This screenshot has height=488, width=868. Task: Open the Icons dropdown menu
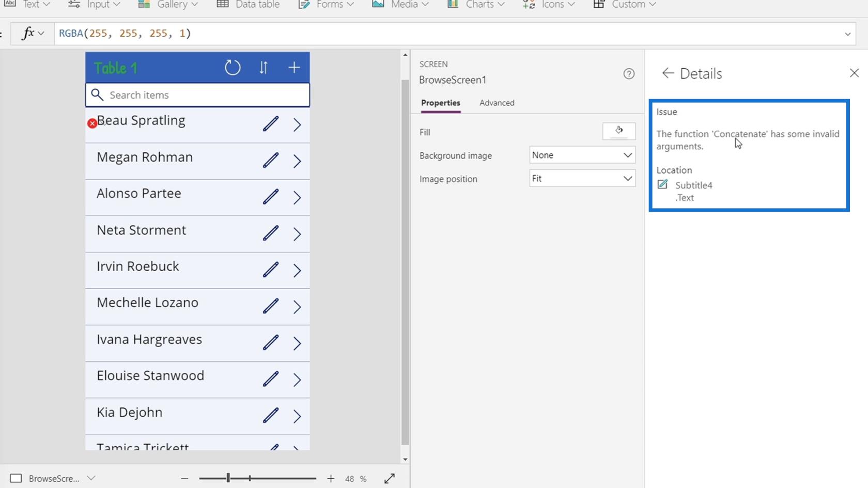click(549, 4)
